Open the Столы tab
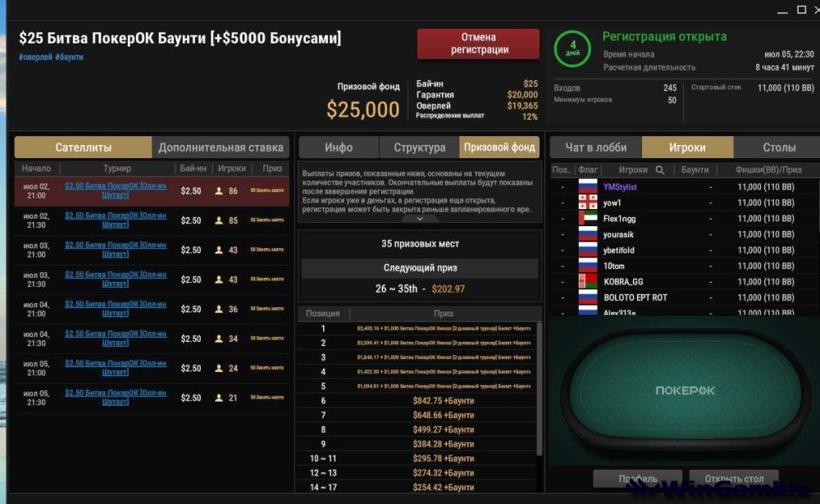This screenshot has width=820, height=504. 779,148
